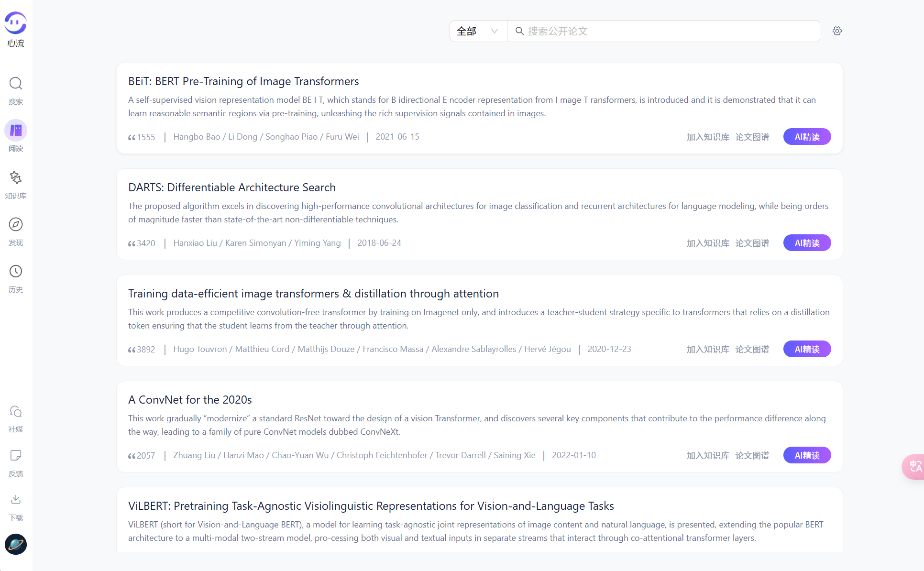Open the 知识库 knowledge base icon
The image size is (924, 571).
pyautogui.click(x=16, y=178)
